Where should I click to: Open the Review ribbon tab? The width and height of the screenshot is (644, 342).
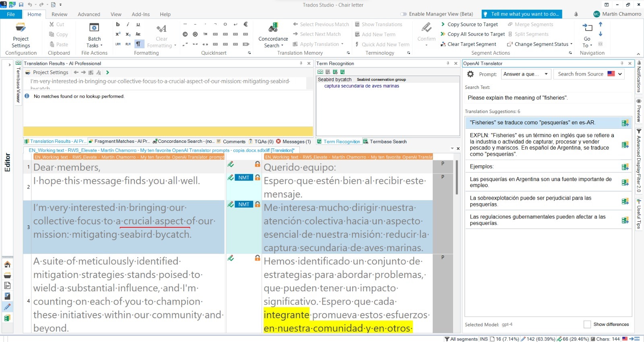[x=59, y=14]
